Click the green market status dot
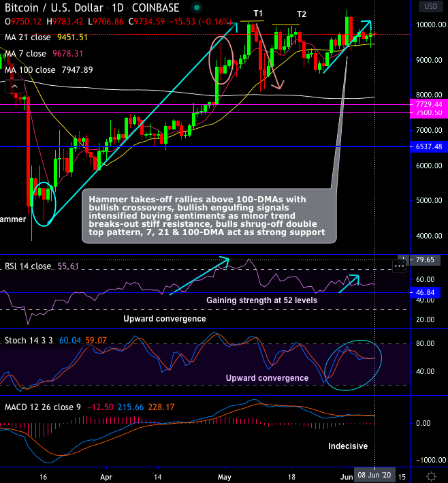 [197, 7]
